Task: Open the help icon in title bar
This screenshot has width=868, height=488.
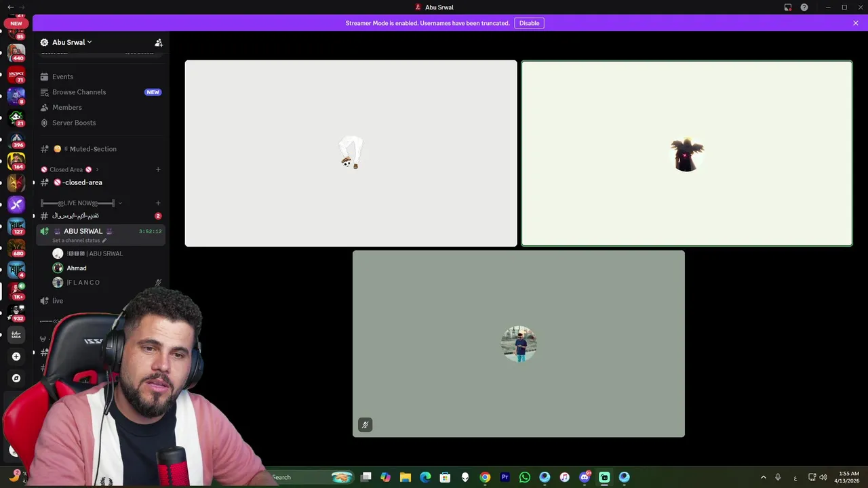Action: tap(804, 7)
